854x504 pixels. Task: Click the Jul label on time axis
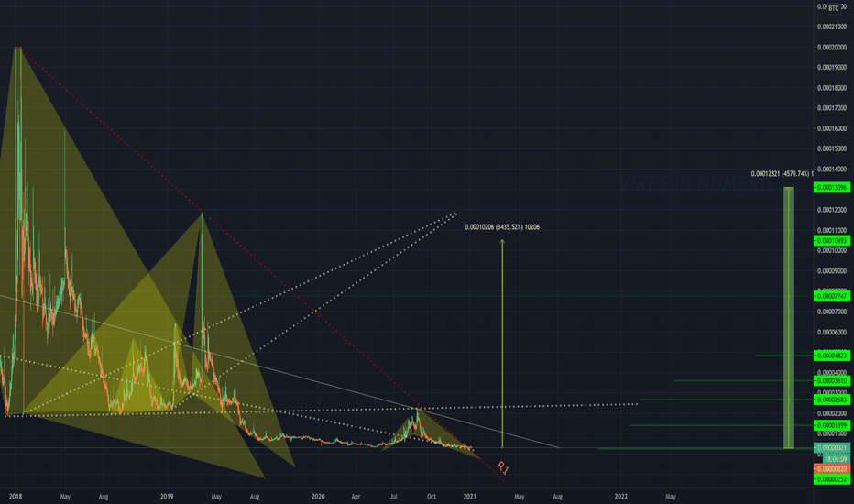(x=394, y=497)
